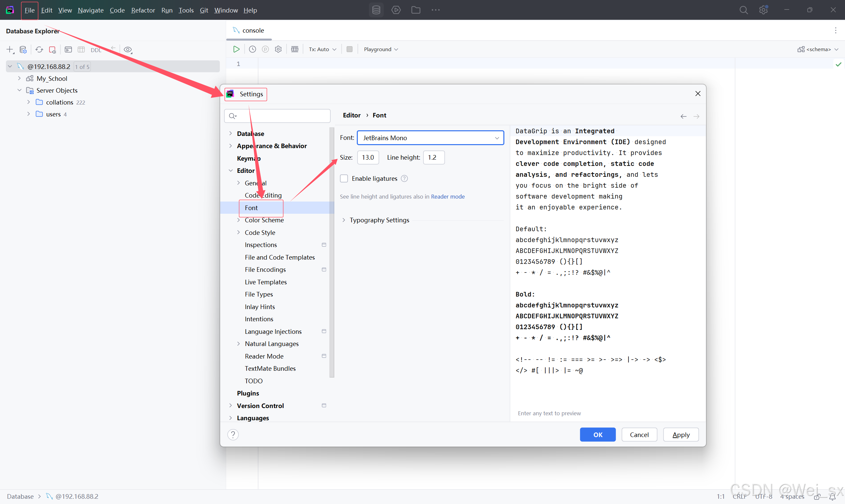Run the query in the SQL console
Screen dimensions: 845x504
coord(236,49)
